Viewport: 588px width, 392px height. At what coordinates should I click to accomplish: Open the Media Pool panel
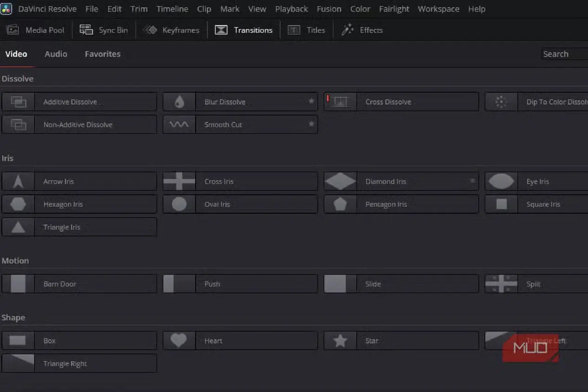(x=35, y=30)
